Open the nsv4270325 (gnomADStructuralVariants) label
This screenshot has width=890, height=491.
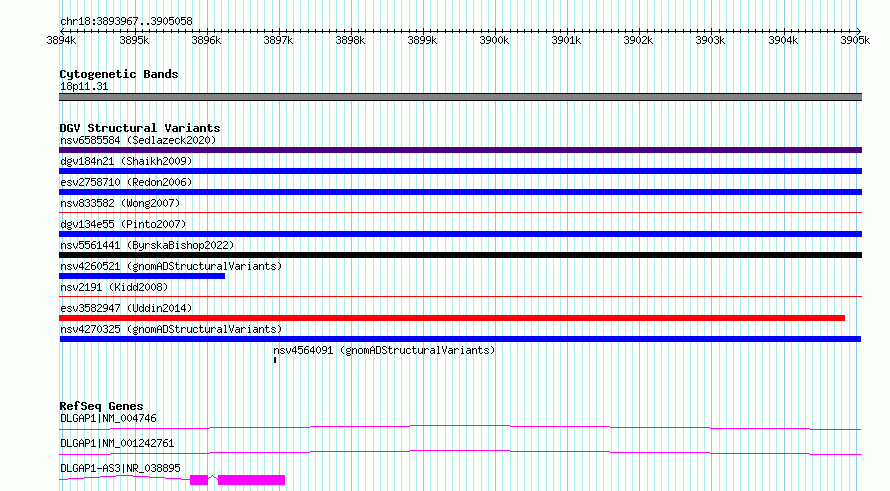tap(171, 329)
